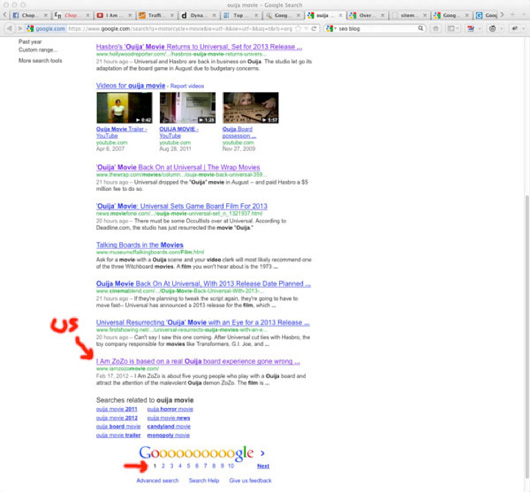The height and width of the screenshot is (492, 530).
Task: Close the active 'ouija' tab
Action: (x=340, y=15)
